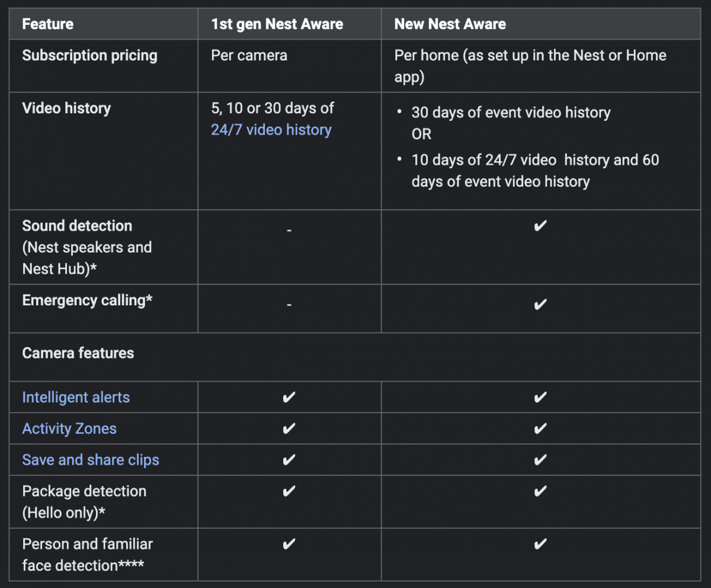
Task: Click Activity Zones checkmark in New Nest Aware column
Action: pyautogui.click(x=540, y=429)
